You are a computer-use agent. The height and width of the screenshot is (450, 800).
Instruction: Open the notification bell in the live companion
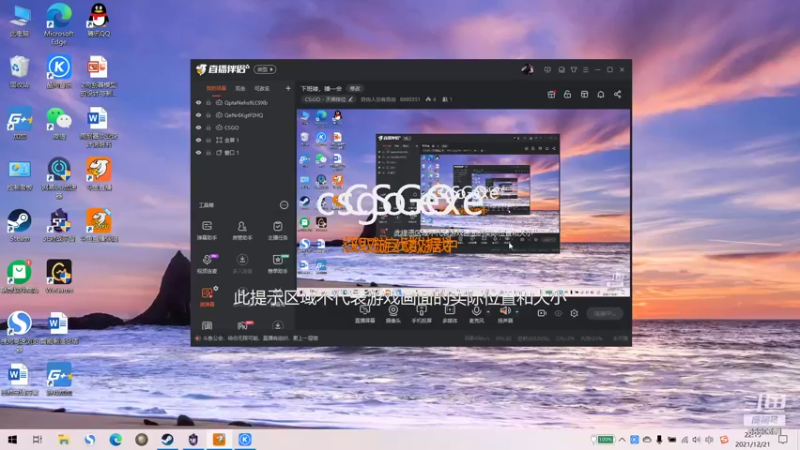601,94
